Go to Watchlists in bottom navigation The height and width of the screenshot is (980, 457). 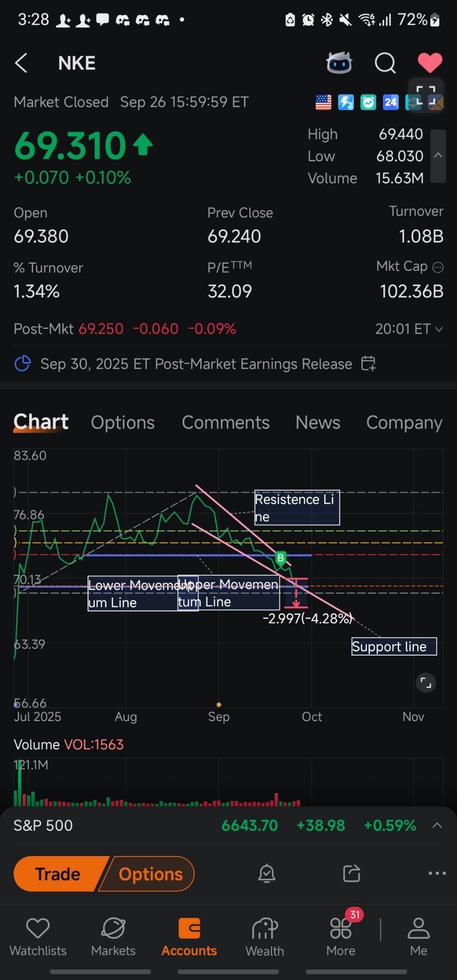coord(38,937)
